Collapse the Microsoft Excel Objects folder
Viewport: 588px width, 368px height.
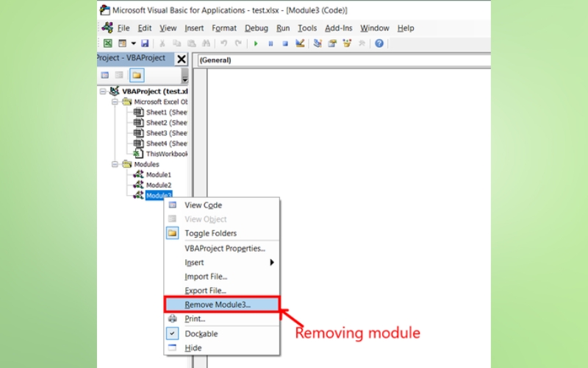[115, 102]
